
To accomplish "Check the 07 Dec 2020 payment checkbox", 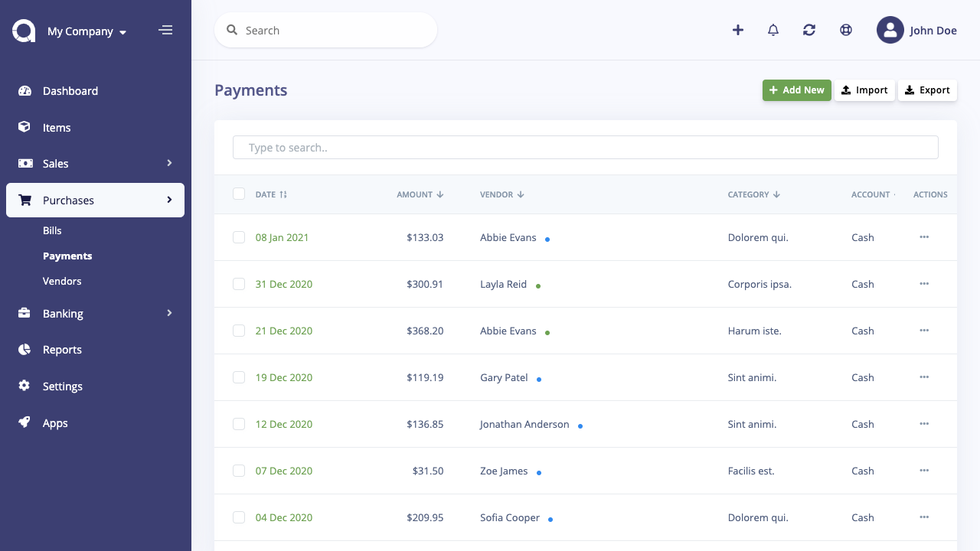I will point(239,471).
